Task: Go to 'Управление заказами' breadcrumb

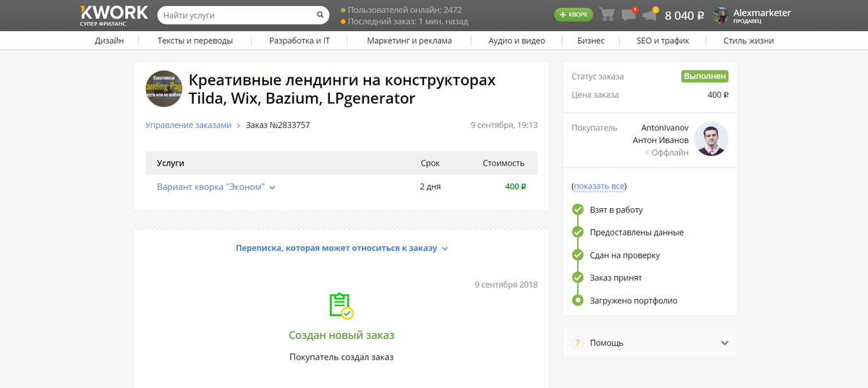Action: pos(188,125)
